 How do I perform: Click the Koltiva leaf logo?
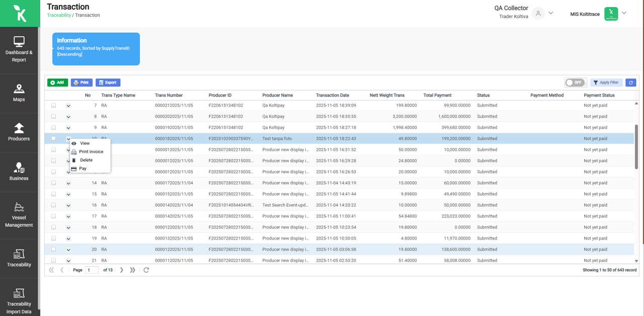click(x=20, y=13)
